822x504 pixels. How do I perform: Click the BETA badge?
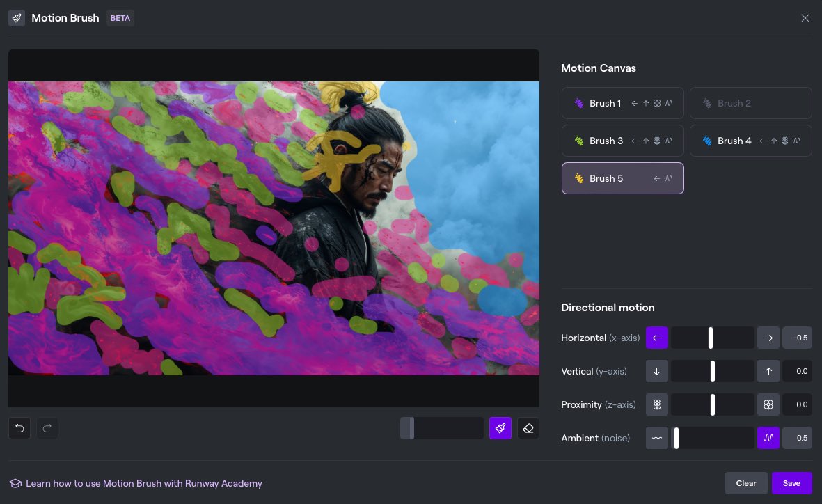pyautogui.click(x=120, y=18)
